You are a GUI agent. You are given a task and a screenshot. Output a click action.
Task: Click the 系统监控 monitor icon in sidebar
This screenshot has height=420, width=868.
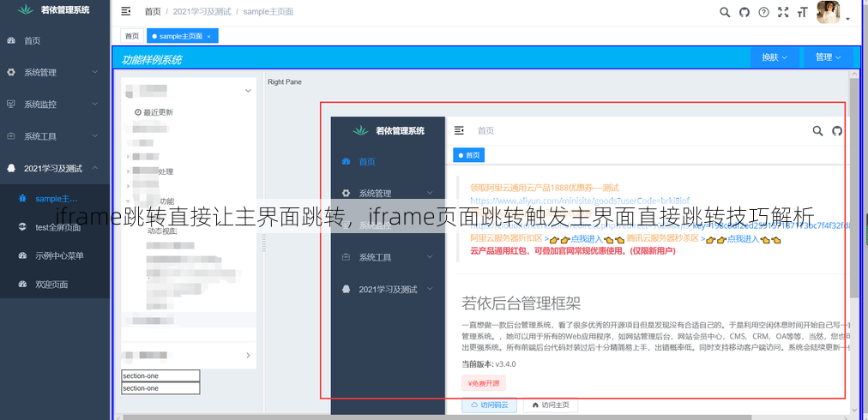[x=11, y=104]
